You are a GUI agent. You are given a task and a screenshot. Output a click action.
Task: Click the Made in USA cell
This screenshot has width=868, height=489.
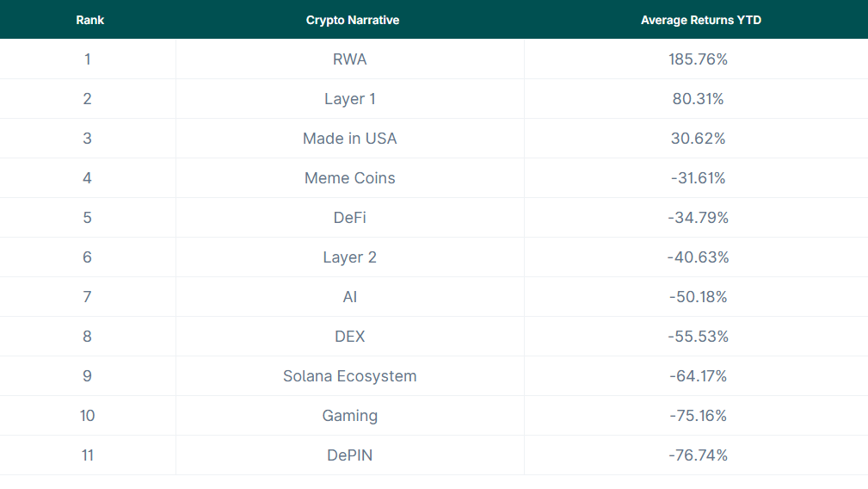pos(350,139)
